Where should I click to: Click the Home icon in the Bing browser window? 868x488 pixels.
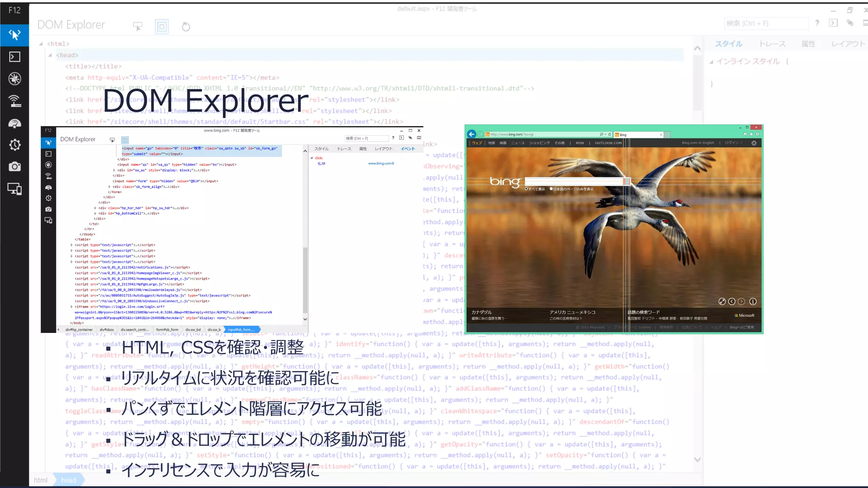pyautogui.click(x=745, y=134)
